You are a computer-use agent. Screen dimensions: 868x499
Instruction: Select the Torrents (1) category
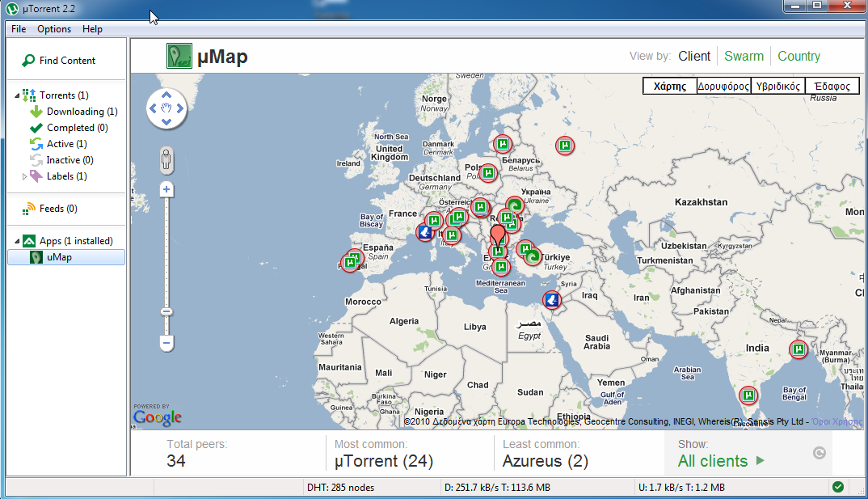pyautogui.click(x=64, y=95)
